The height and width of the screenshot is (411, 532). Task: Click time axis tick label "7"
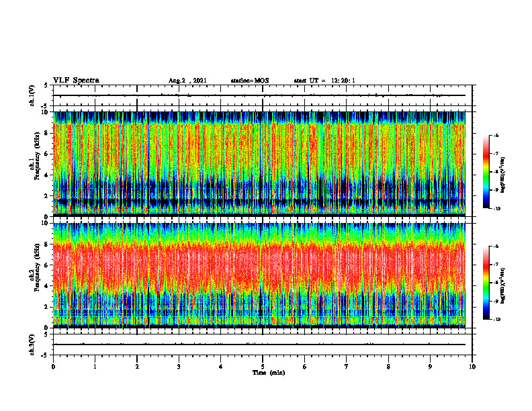click(x=347, y=367)
